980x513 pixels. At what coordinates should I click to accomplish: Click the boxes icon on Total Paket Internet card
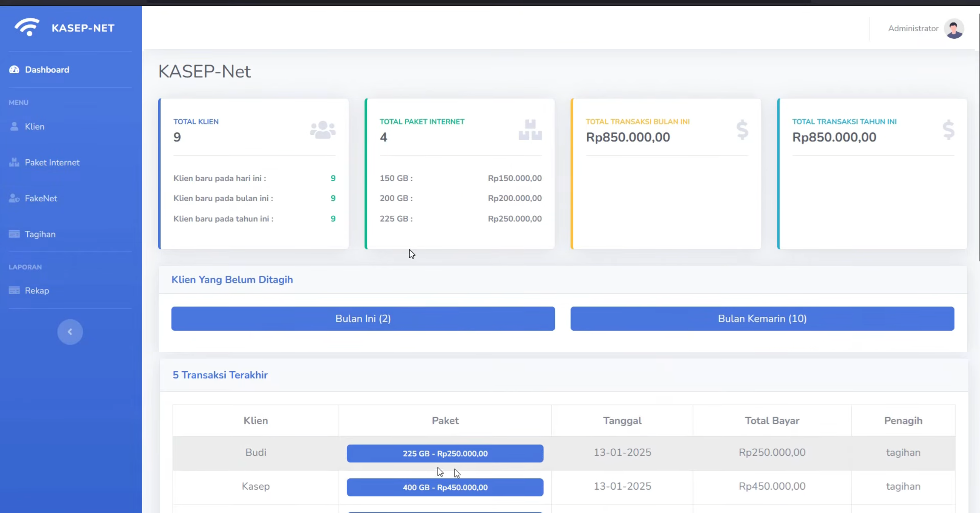point(530,130)
